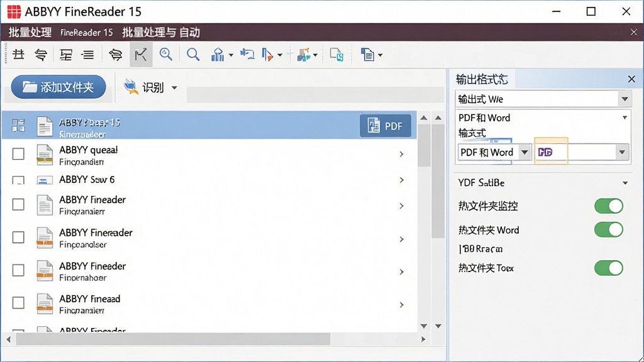Image resolution: width=644 pixels, height=362 pixels.
Task: Select the FineReader 15 menu item
Action: coord(87,33)
